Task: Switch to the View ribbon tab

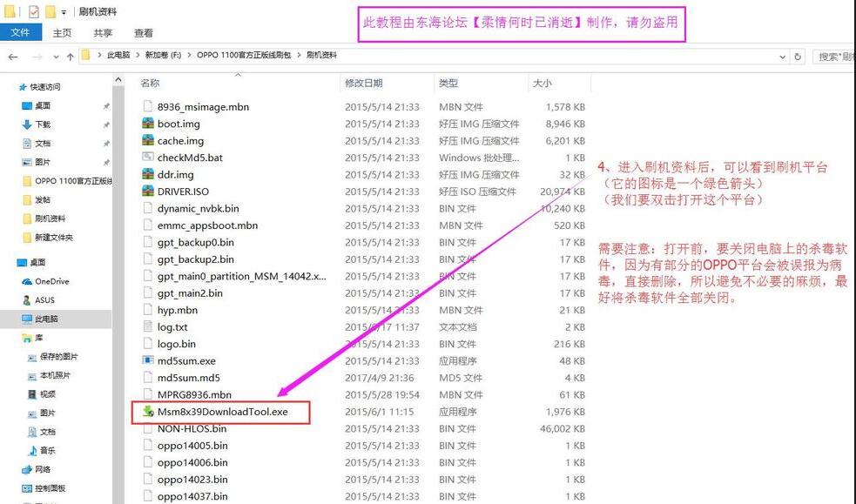Action: tap(143, 33)
